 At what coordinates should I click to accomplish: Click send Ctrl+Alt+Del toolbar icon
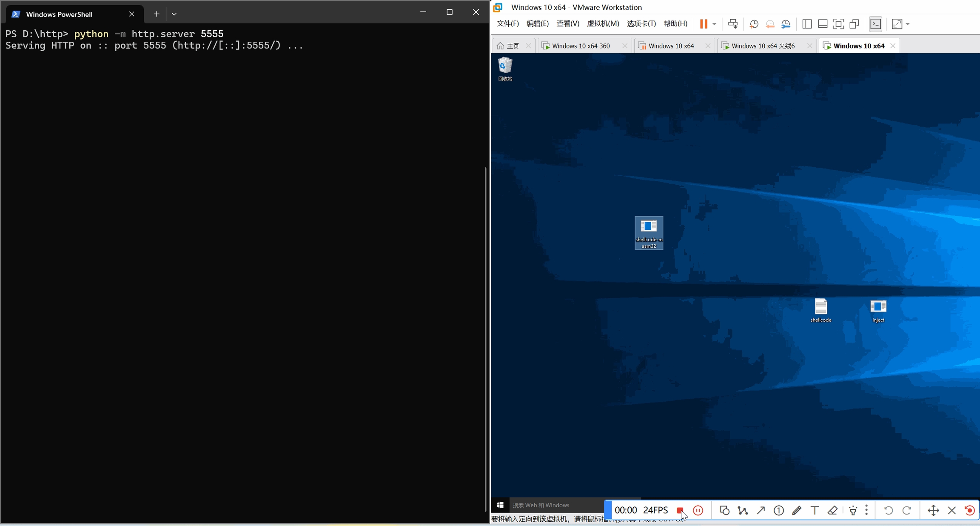tap(732, 24)
